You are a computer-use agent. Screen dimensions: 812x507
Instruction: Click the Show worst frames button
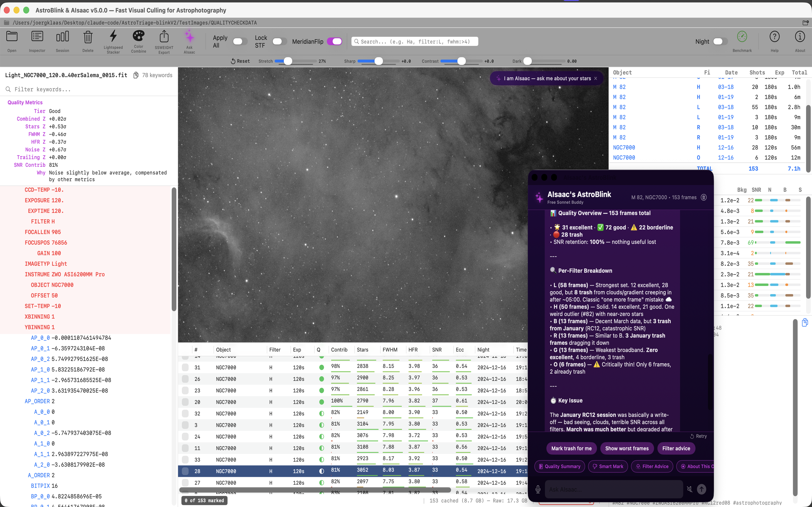click(x=627, y=448)
